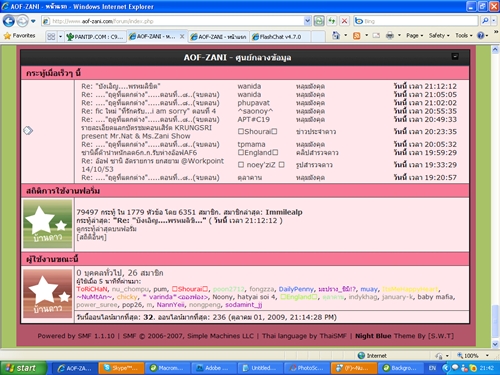Click the Print icon
This screenshot has width=500, height=375.
pos(390,35)
